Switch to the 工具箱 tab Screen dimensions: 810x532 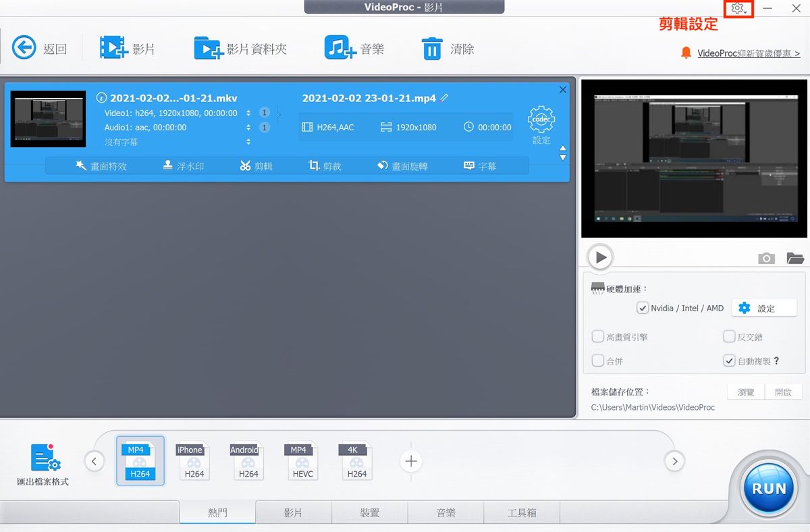(522, 512)
